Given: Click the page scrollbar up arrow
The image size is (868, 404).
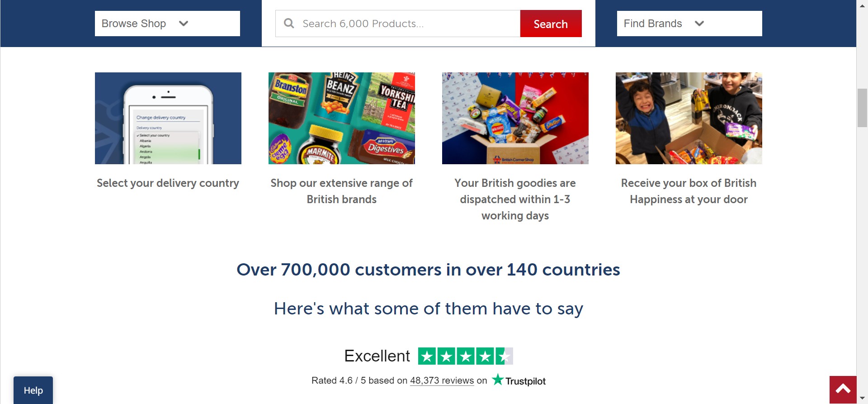Looking at the screenshot, I should 862,5.
